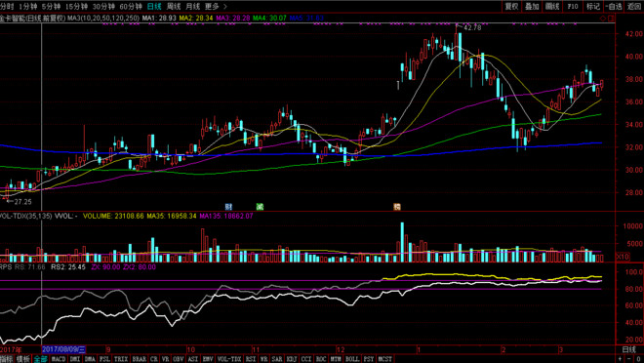Image resolution: width=644 pixels, height=363 pixels.
Task: Click the 财 financial marker on chart
Action: point(228,207)
